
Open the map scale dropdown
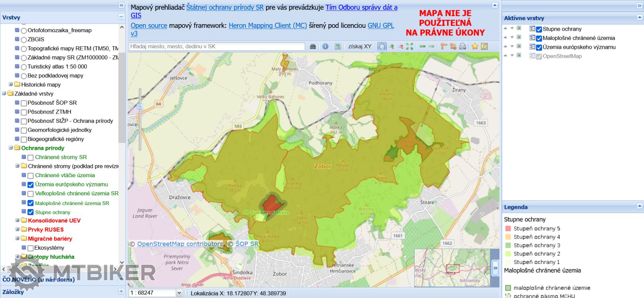pyautogui.click(x=179, y=293)
